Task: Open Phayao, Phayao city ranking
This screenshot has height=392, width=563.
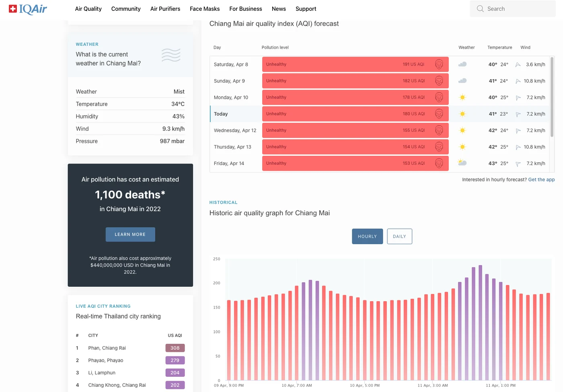Action: click(x=106, y=360)
